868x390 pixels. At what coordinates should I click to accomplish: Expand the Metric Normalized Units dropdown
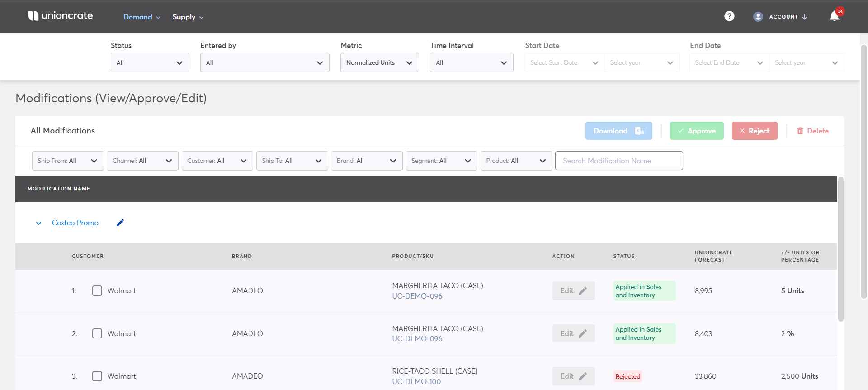point(379,63)
